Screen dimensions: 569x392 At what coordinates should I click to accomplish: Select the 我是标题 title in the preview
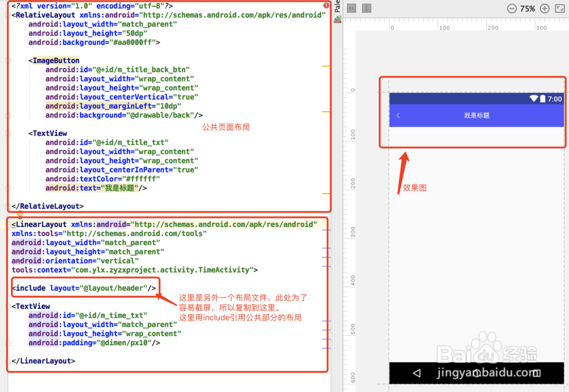pyautogui.click(x=476, y=115)
